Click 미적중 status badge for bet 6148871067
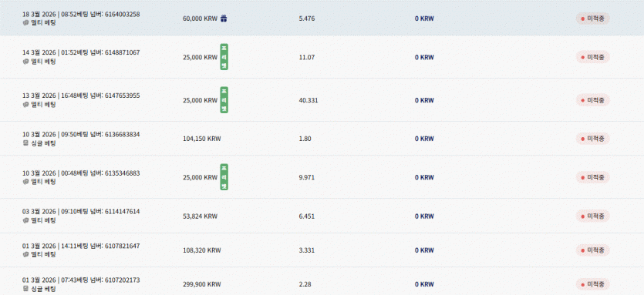 coord(592,57)
